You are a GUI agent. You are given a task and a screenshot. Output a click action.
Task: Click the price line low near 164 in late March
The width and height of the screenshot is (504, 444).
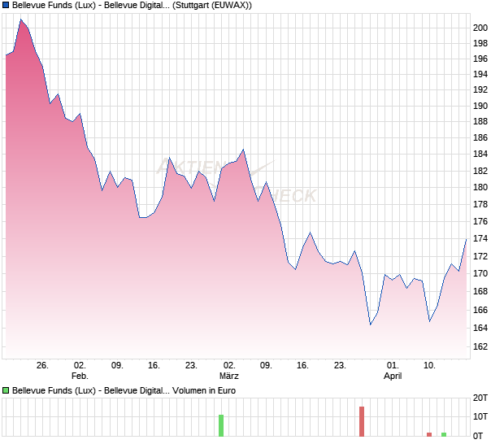371,324
